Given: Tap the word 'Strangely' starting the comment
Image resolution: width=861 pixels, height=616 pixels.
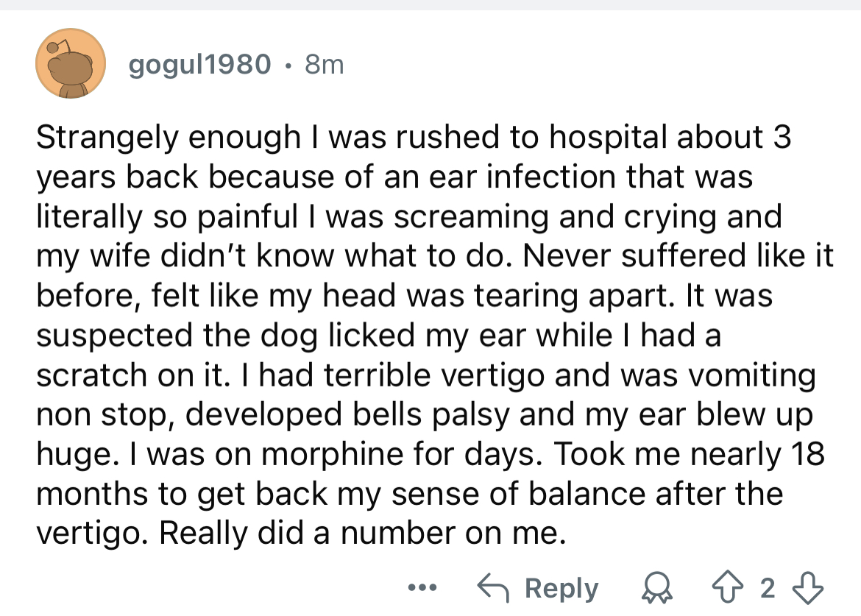Looking at the screenshot, I should pyautogui.click(x=107, y=137).
